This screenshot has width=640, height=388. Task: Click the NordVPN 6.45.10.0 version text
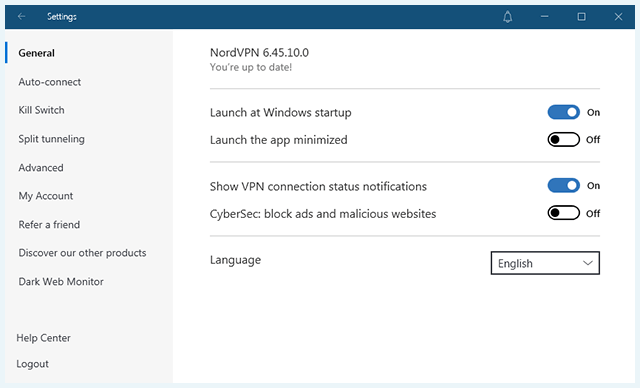tap(259, 53)
